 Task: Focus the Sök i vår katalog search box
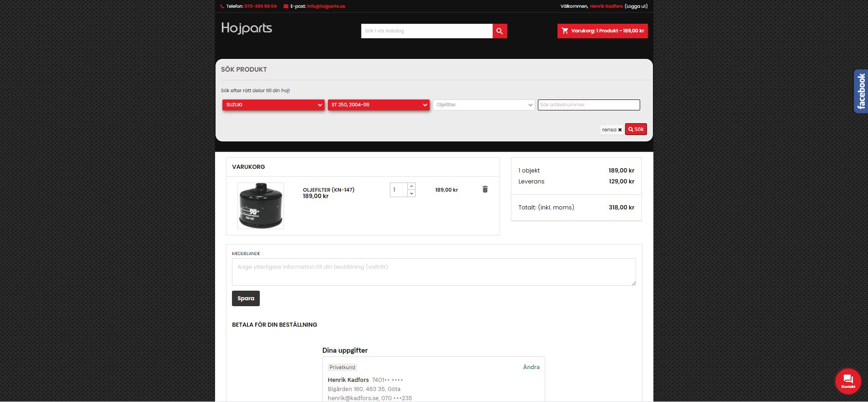[x=427, y=31]
